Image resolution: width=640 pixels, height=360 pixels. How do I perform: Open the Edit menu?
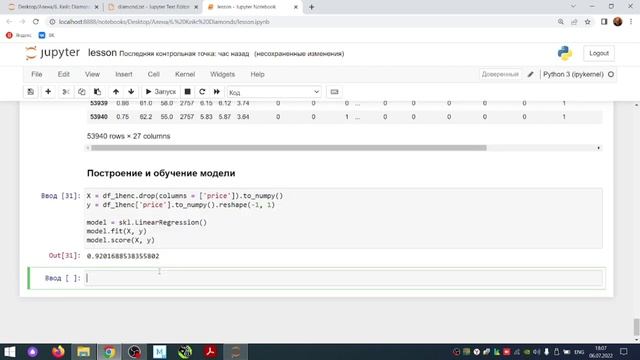(64, 74)
